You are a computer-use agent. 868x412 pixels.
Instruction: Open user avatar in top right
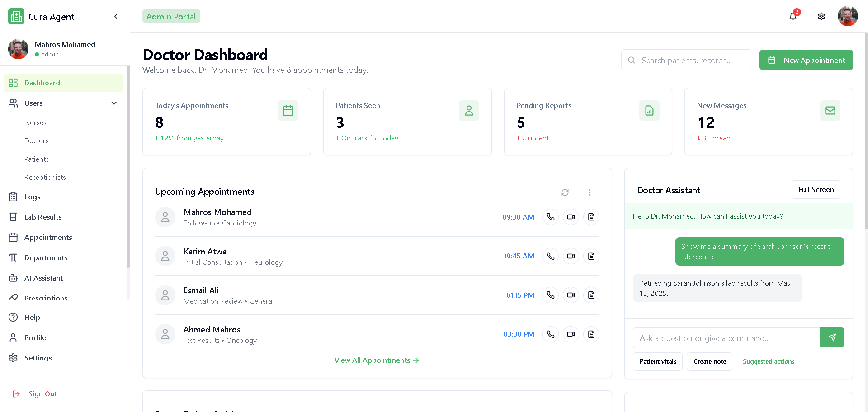click(x=847, y=16)
